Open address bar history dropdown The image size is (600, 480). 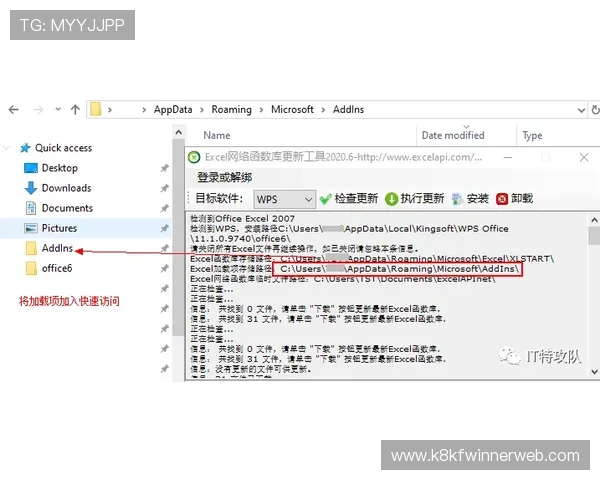tap(581, 111)
